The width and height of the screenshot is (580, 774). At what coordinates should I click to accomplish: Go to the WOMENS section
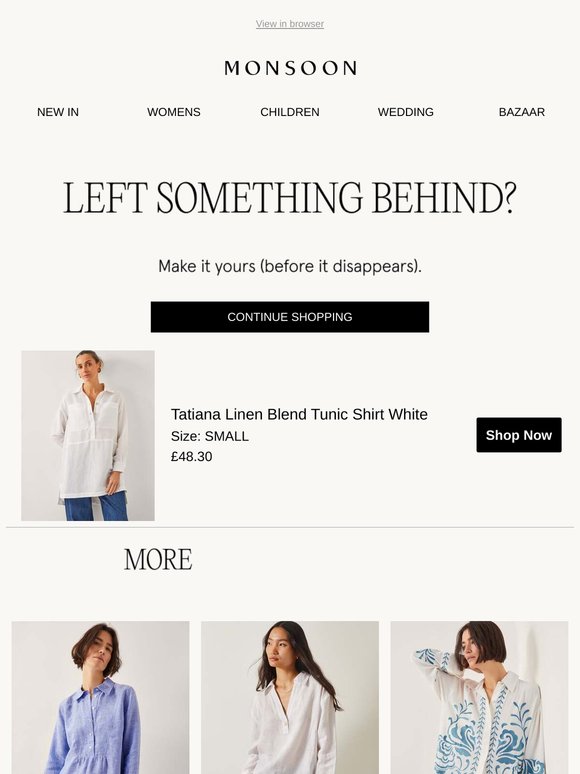(x=174, y=112)
